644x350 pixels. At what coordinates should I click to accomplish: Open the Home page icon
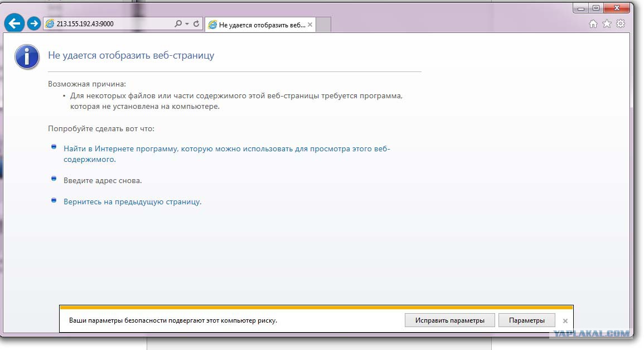point(593,24)
